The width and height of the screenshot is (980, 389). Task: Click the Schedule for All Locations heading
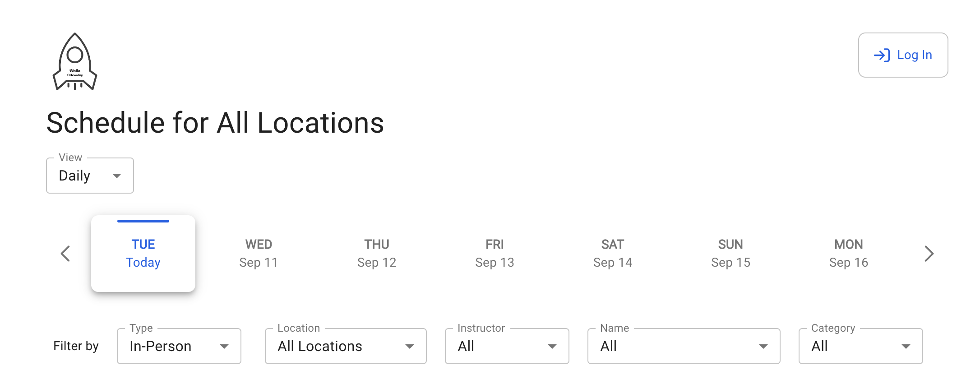coord(215,123)
